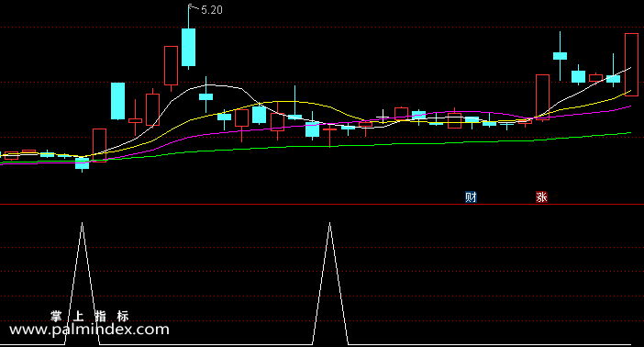Select the large red candlestick at the chart's right edge
The height and width of the screenshot is (347, 644).
pyautogui.click(x=632, y=64)
